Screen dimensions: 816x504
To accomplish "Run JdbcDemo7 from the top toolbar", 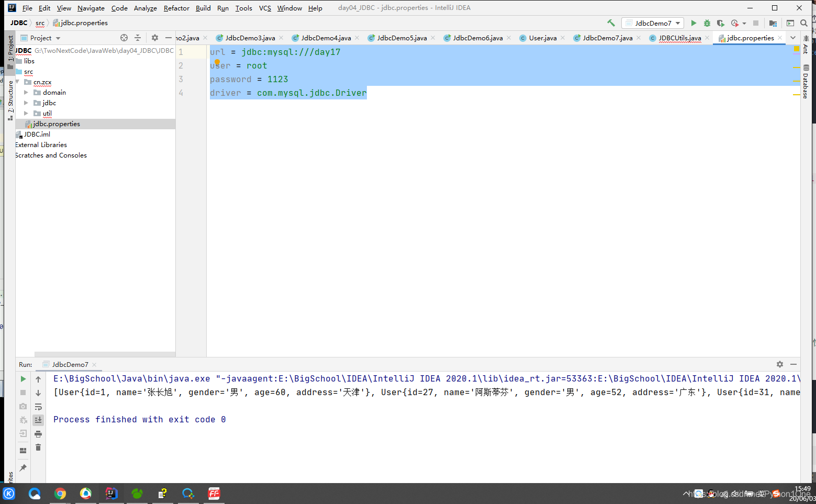I will coord(694,23).
